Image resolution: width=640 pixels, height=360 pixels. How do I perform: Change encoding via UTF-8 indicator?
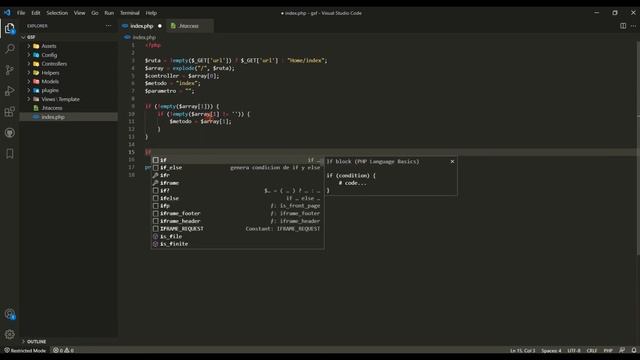coord(573,350)
